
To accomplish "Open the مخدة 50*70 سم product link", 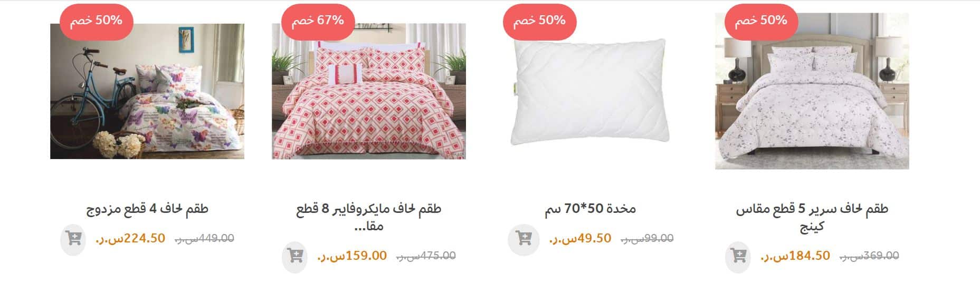I will click(x=590, y=209).
